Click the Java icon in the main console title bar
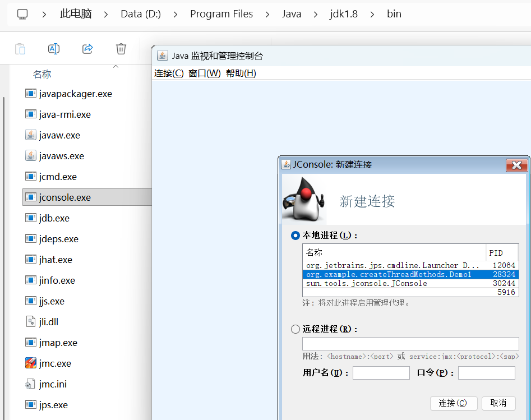 (163, 56)
